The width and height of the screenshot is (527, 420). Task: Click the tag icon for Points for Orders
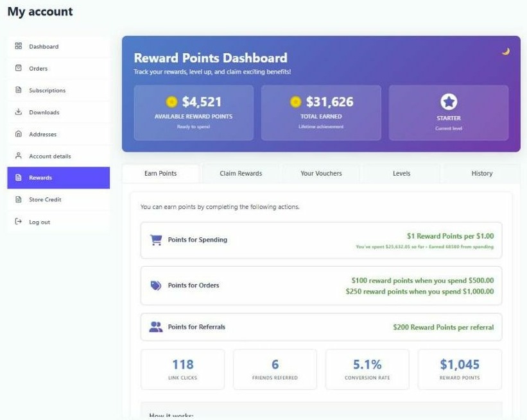(x=156, y=285)
